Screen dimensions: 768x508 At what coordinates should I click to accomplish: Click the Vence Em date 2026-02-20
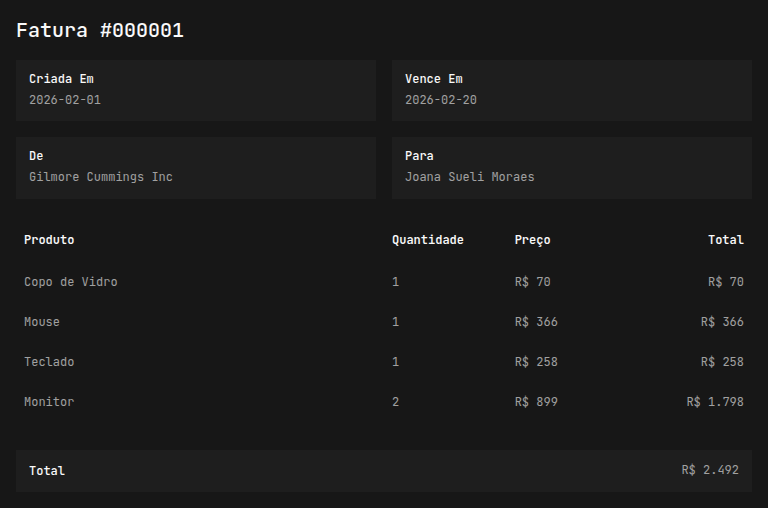[441, 100]
